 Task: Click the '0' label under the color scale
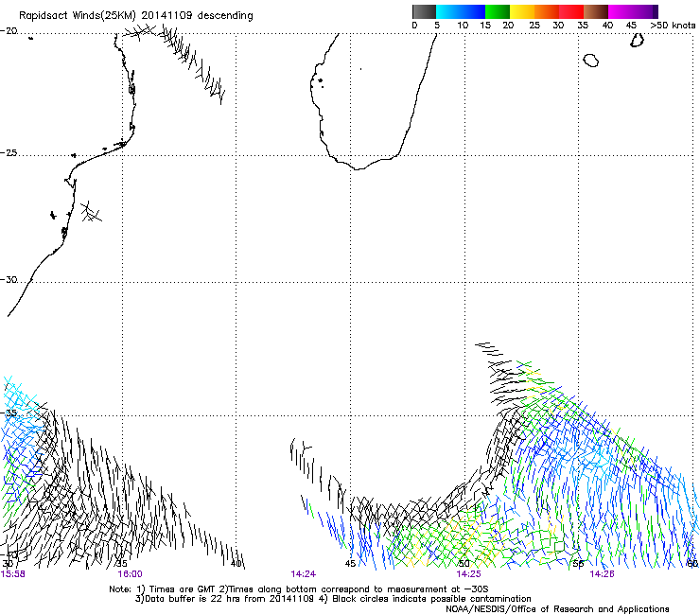(x=414, y=25)
